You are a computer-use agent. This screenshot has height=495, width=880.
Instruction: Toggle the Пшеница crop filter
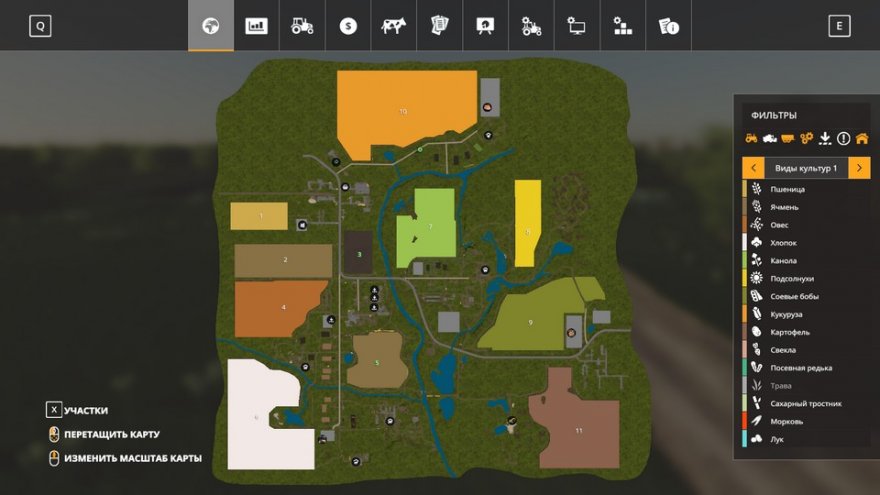tap(806, 189)
